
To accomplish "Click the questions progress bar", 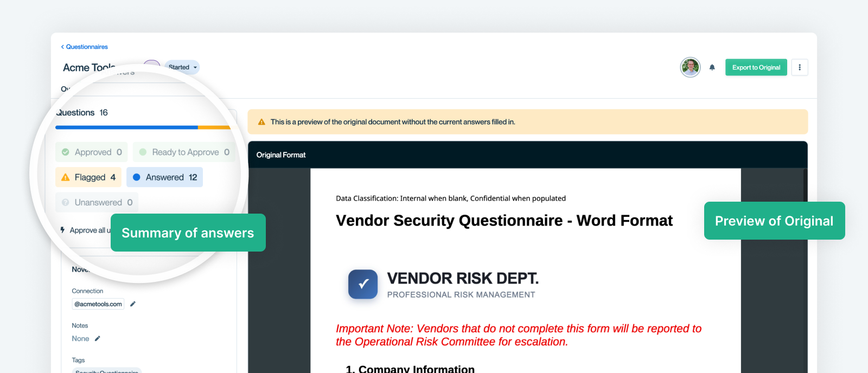I will click(143, 127).
